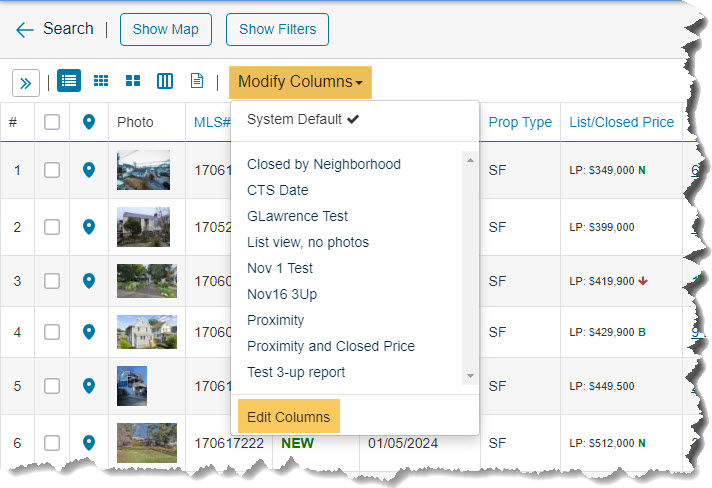Screen dimensions: 712x488
Task: Select Proximity and Closed Price option
Action: point(331,346)
